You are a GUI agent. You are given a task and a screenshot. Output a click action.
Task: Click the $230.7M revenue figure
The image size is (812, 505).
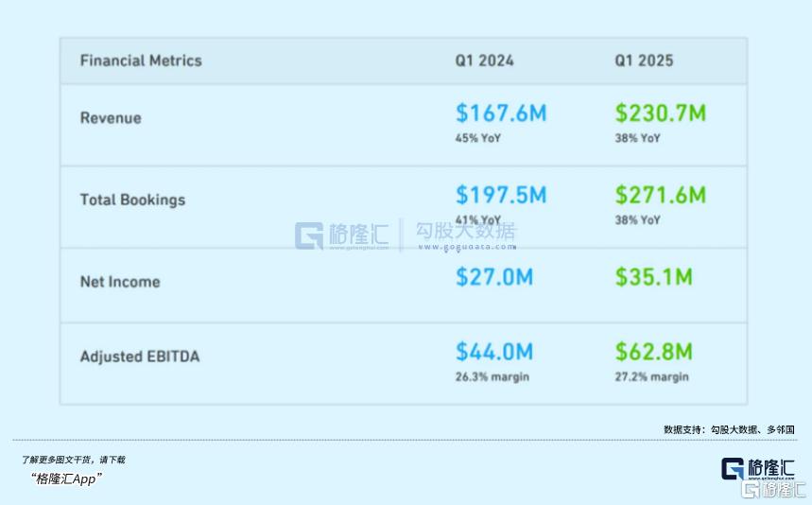tap(660, 113)
